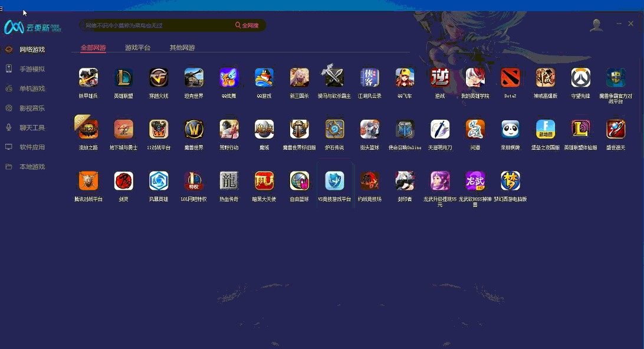
Task: Open the user avatar profile icon
Action: 596,25
